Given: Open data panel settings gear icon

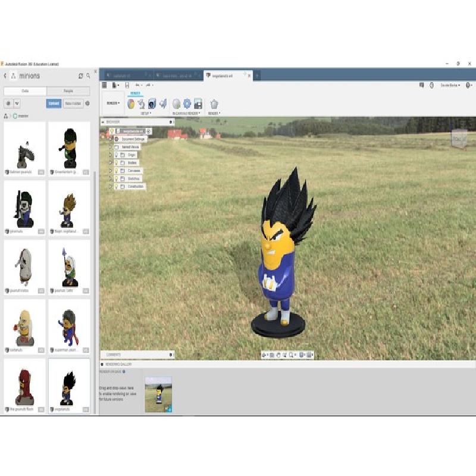Looking at the screenshot, I should click(x=87, y=104).
